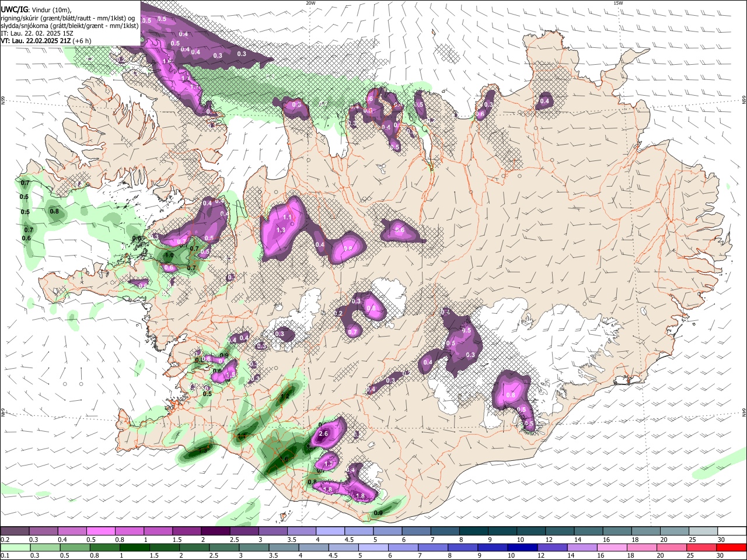The width and height of the screenshot is (747, 560).
Task: Click the bright red lower swatch after 30
Action: [731, 548]
